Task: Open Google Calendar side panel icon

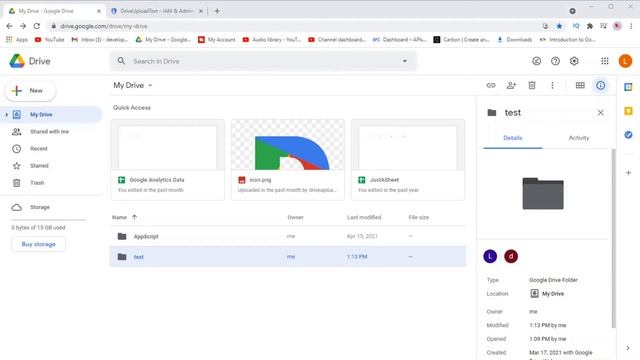Action: (x=628, y=87)
